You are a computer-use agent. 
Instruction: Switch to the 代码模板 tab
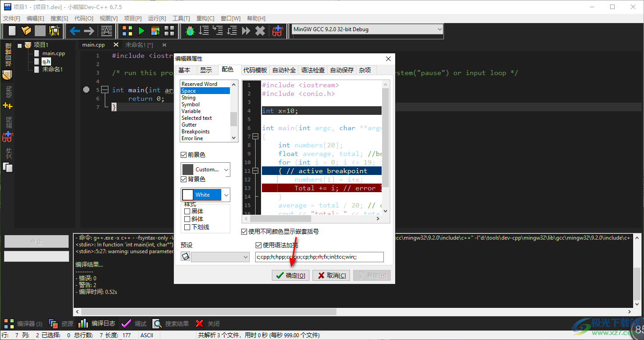[255, 70]
